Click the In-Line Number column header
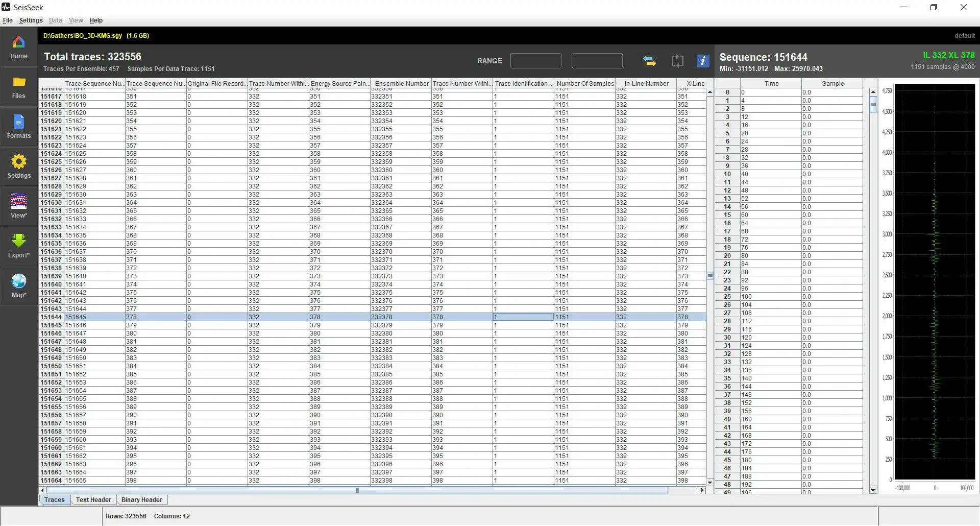The image size is (980, 526). (x=646, y=84)
